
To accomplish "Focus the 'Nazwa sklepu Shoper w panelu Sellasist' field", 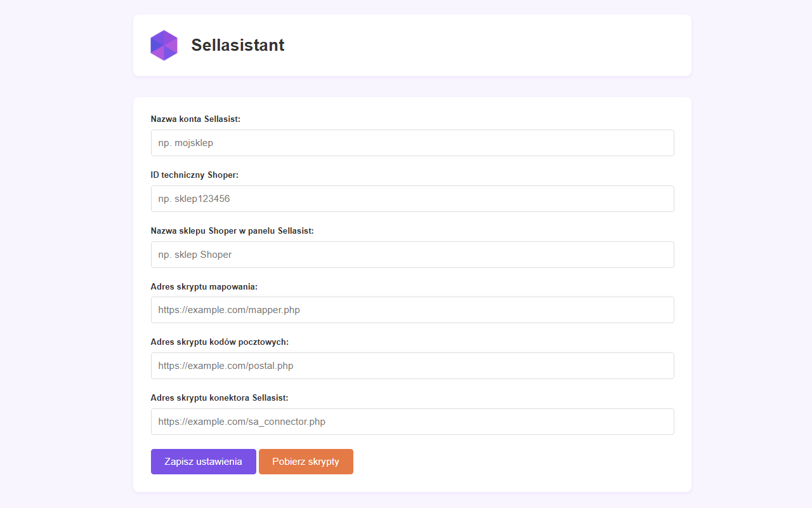I will pos(412,254).
